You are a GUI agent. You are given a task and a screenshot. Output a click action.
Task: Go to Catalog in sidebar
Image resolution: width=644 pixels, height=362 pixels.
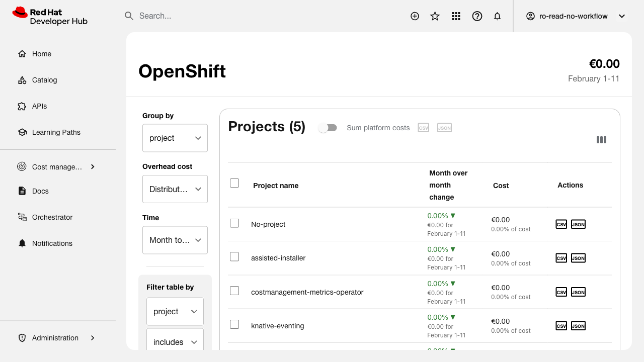point(44,80)
